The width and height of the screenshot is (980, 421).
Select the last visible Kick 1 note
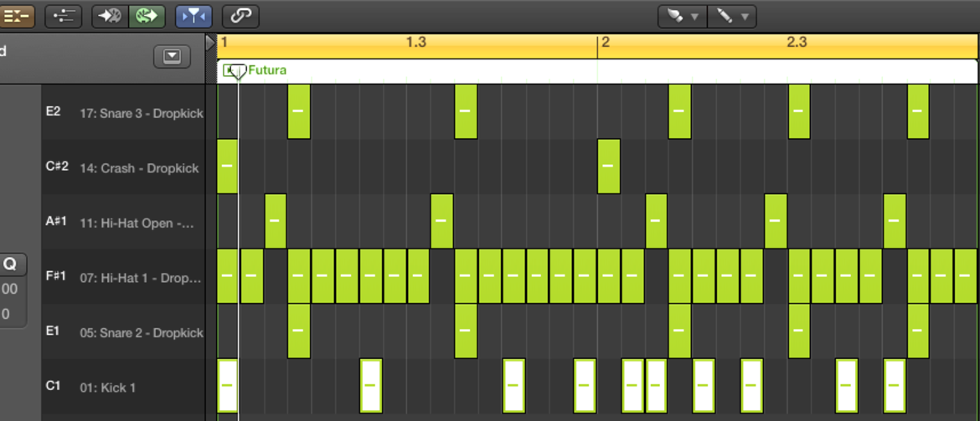pyautogui.click(x=895, y=386)
